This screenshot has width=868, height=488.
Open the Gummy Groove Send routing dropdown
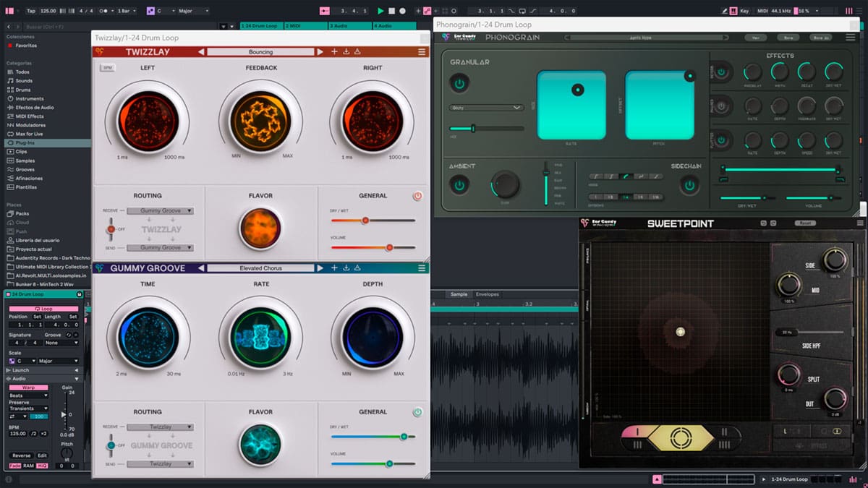(161, 463)
